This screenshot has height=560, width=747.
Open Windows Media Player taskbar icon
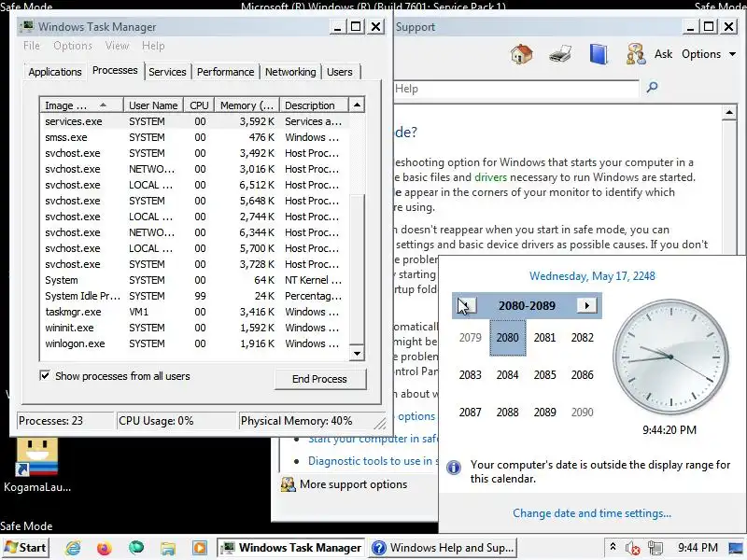(200, 548)
